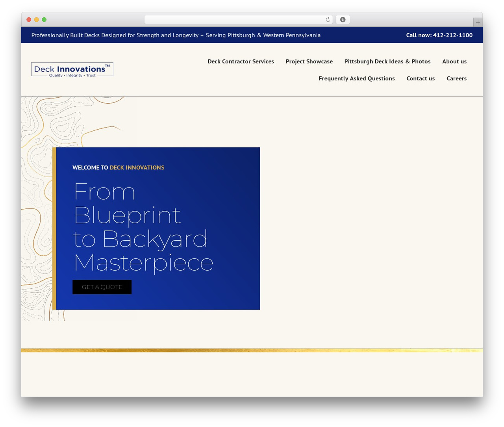Open Frequently Asked Questions
Screen dimensions: 504x427
(357, 78)
